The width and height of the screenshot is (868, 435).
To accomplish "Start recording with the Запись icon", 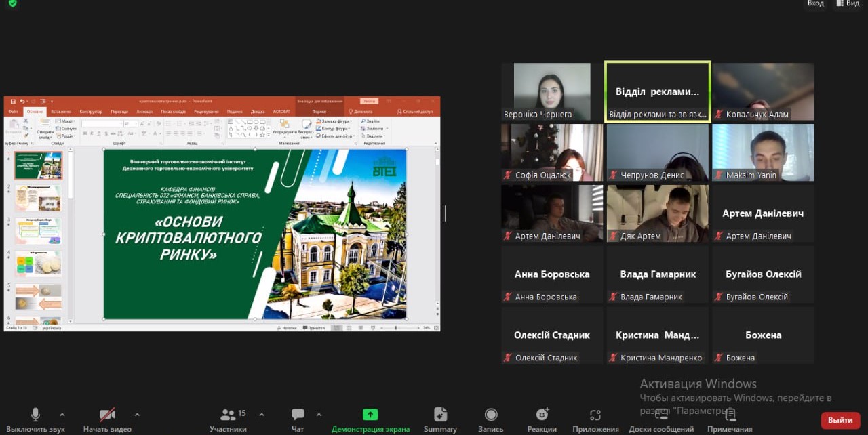I will pos(491,415).
